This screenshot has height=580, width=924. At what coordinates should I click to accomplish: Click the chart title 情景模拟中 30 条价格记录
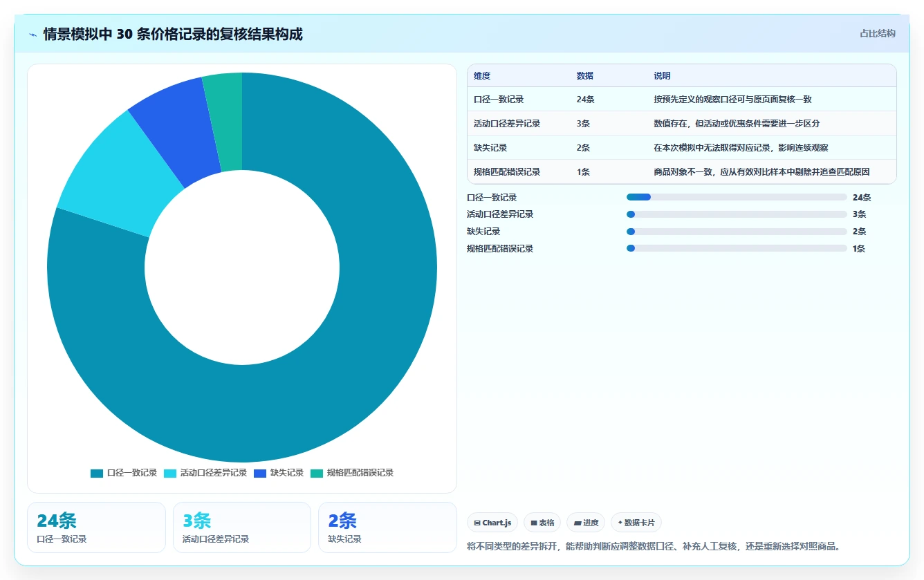coord(173,35)
